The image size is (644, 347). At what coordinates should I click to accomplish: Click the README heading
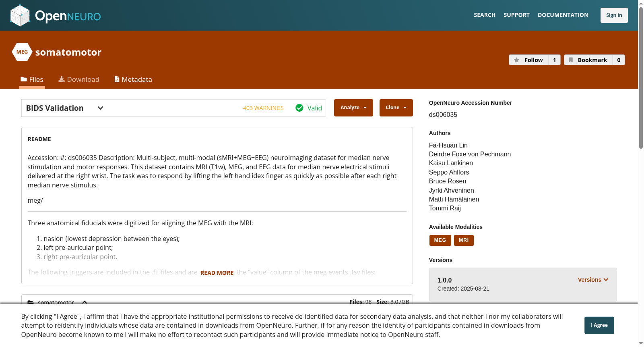point(39,139)
